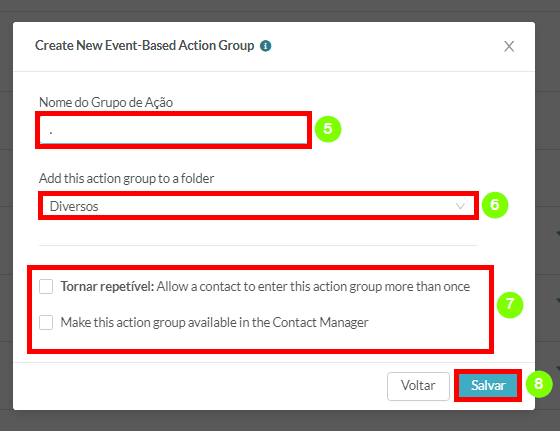Click the Nome do Grupo de Ação field
The image size is (560, 431).
tap(173, 130)
